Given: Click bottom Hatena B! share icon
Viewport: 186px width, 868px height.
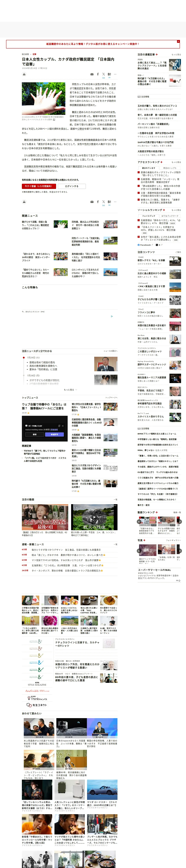Looking at the screenshot, I should (x=109, y=202).
